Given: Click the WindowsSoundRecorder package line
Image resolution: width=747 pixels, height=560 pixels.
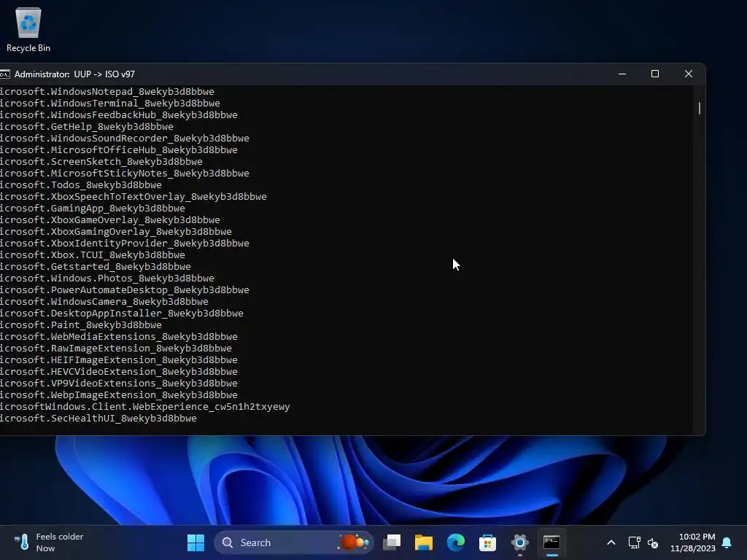Looking at the screenshot, I should pos(124,138).
